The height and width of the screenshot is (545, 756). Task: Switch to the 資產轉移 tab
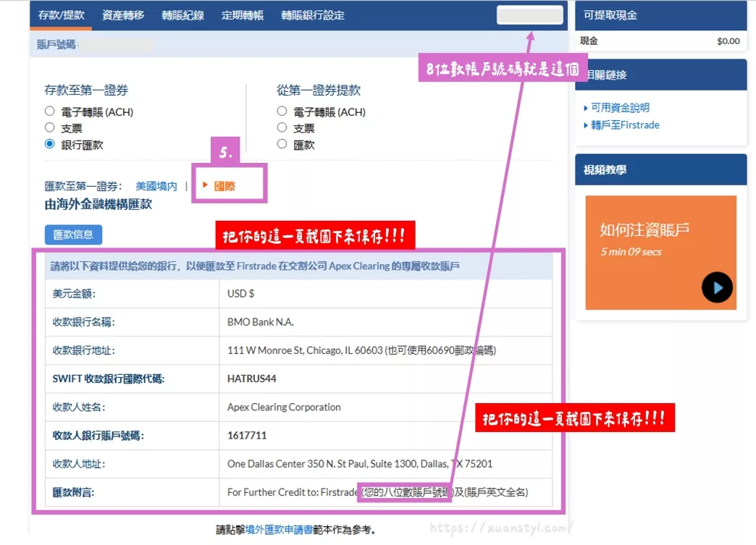pos(123,15)
